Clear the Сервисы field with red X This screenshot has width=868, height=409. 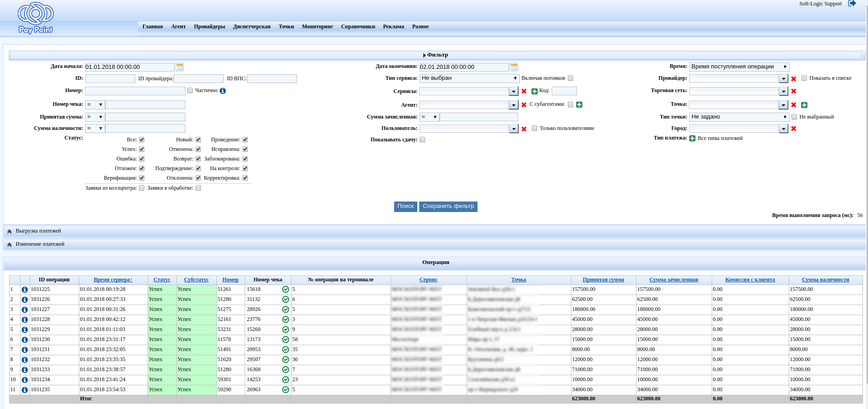coord(524,91)
